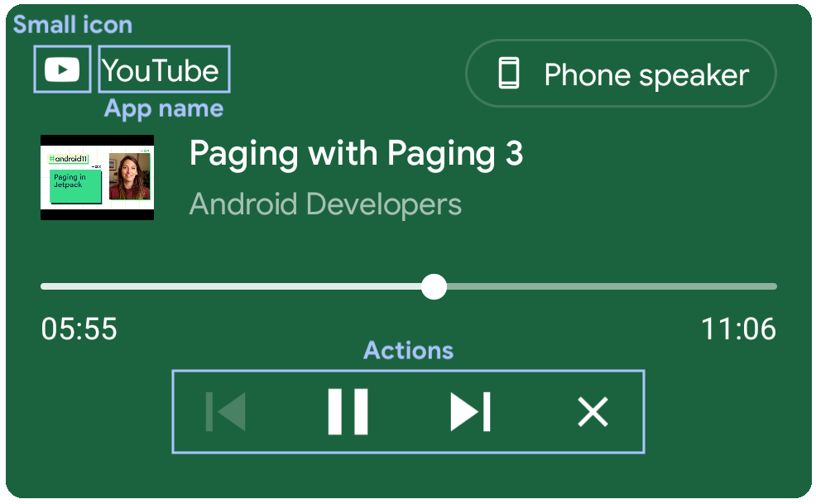816x504 pixels.
Task: Click the Actions annotation label
Action: (x=408, y=351)
